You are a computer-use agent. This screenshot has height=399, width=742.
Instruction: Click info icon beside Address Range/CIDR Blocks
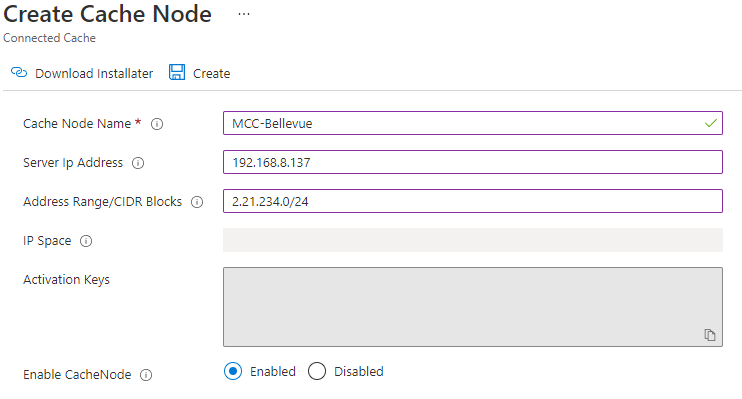(197, 202)
